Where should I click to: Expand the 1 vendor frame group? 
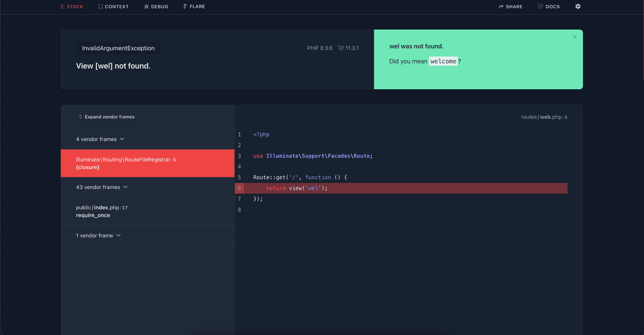coord(98,235)
